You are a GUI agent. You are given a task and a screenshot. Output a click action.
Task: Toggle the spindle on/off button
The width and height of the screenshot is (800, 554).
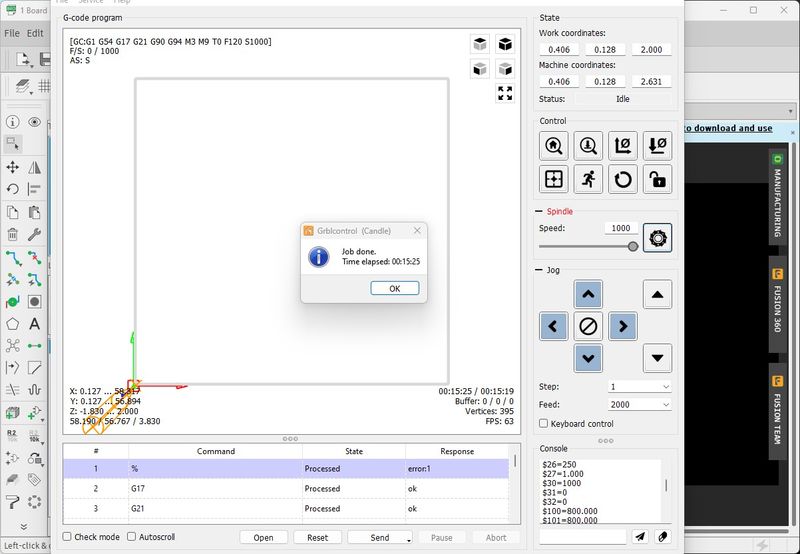pos(657,238)
